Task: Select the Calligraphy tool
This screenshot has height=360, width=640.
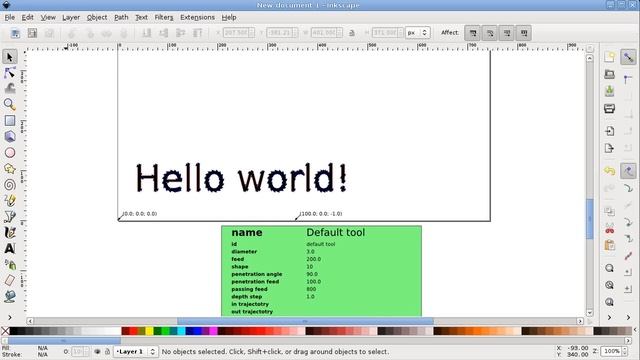Action: point(10,232)
